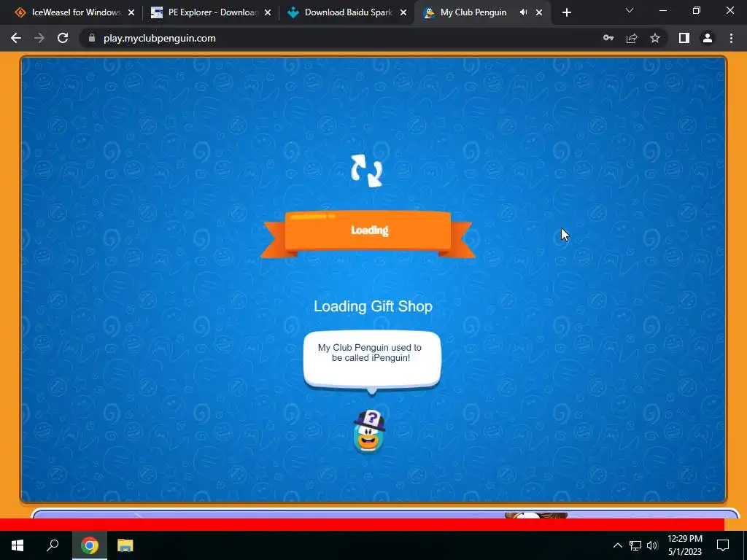Image resolution: width=747 pixels, height=560 pixels.
Task: Reload the My Club Penguin page
Action: pos(63,38)
